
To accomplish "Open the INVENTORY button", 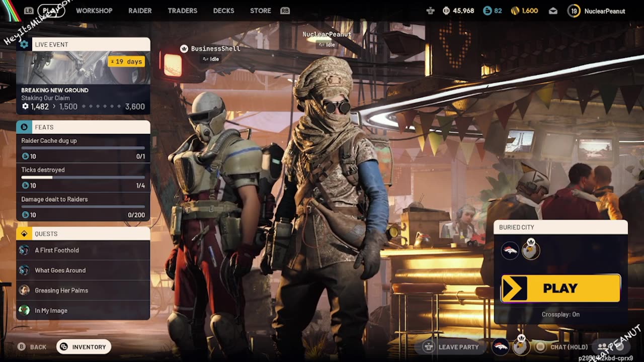I will pyautogui.click(x=84, y=347).
